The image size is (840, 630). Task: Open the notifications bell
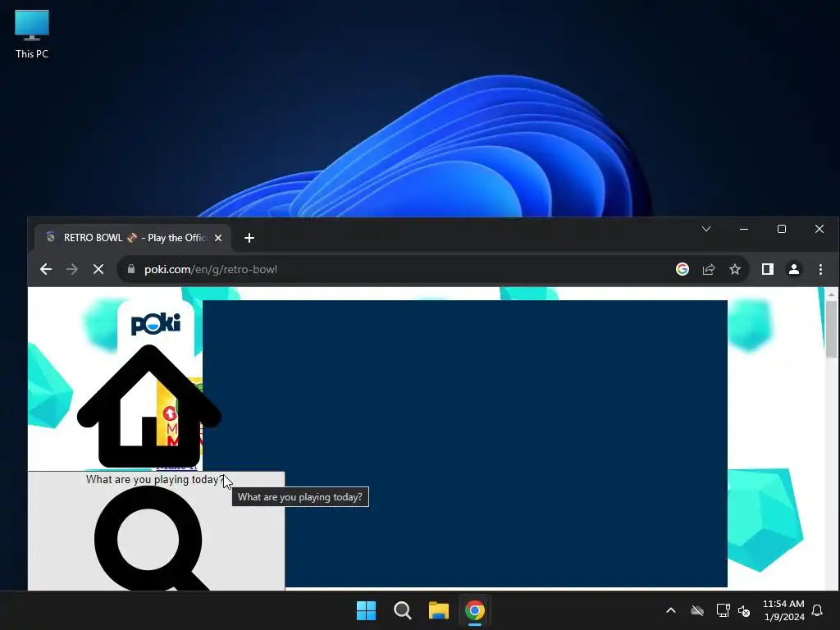pos(818,610)
